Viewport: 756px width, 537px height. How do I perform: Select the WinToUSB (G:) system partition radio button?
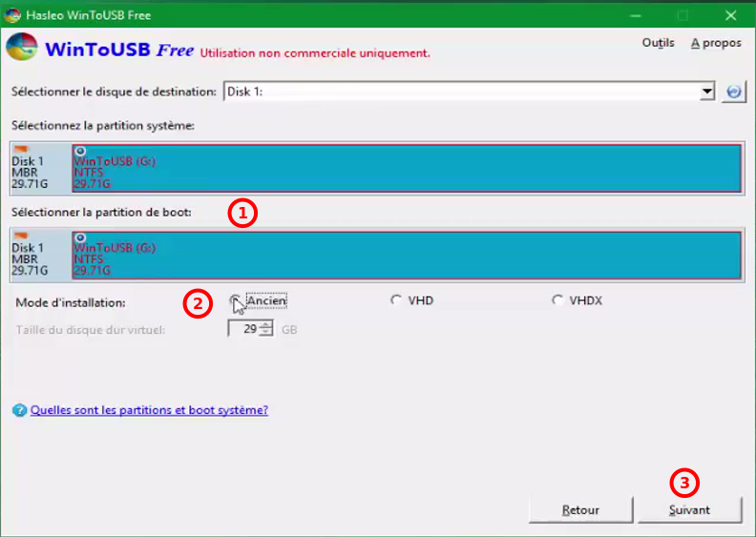(x=80, y=151)
